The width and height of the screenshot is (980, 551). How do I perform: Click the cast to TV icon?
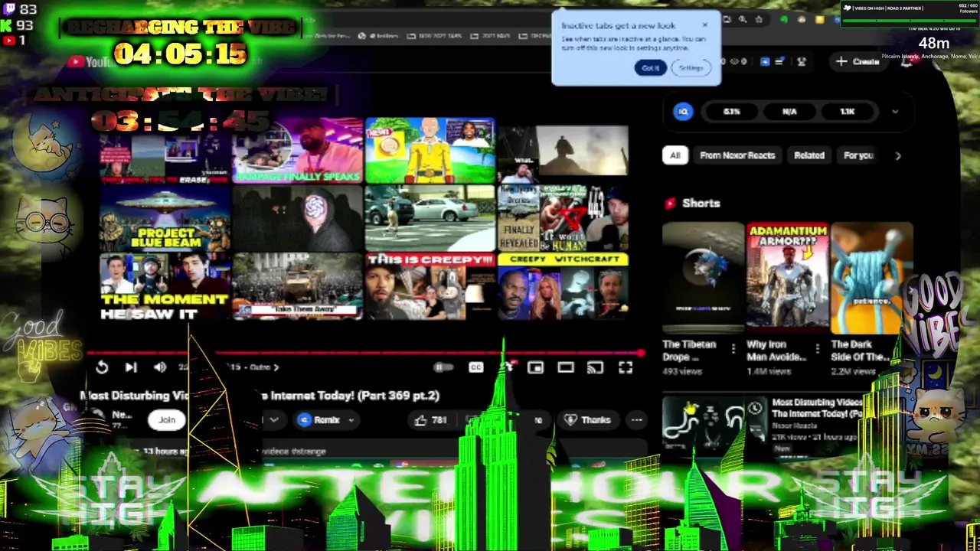coord(595,368)
